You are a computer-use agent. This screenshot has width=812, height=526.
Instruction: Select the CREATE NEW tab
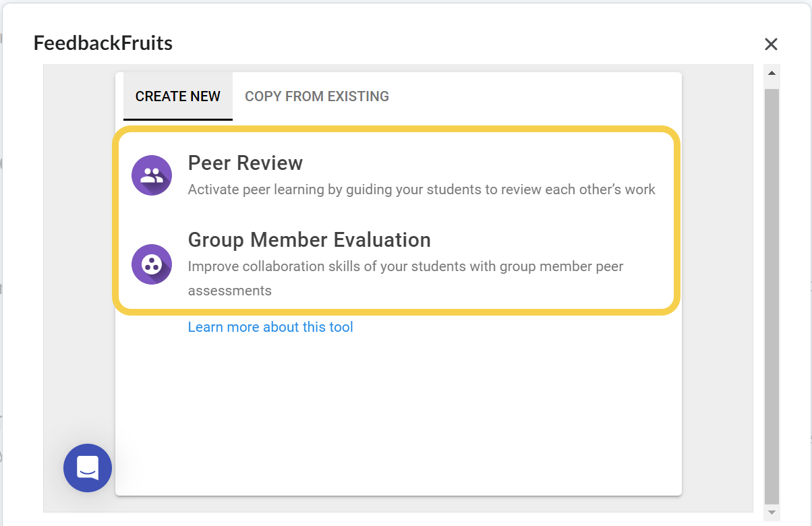pyautogui.click(x=177, y=96)
